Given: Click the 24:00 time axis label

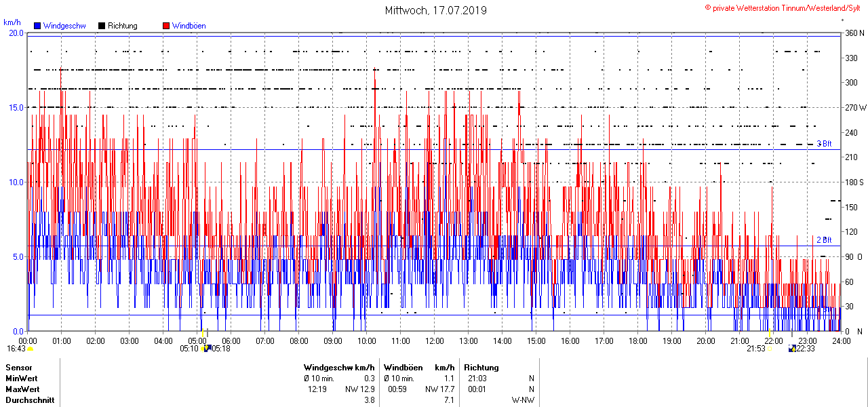Looking at the screenshot, I should [841, 341].
